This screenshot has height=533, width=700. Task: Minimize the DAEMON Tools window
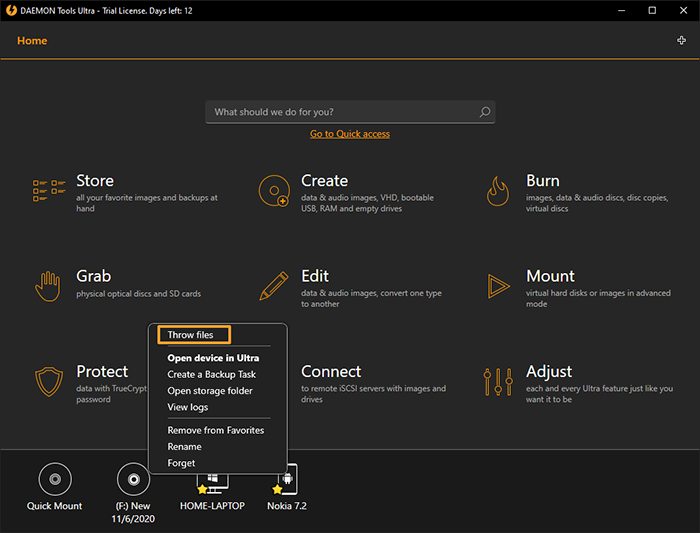click(621, 10)
